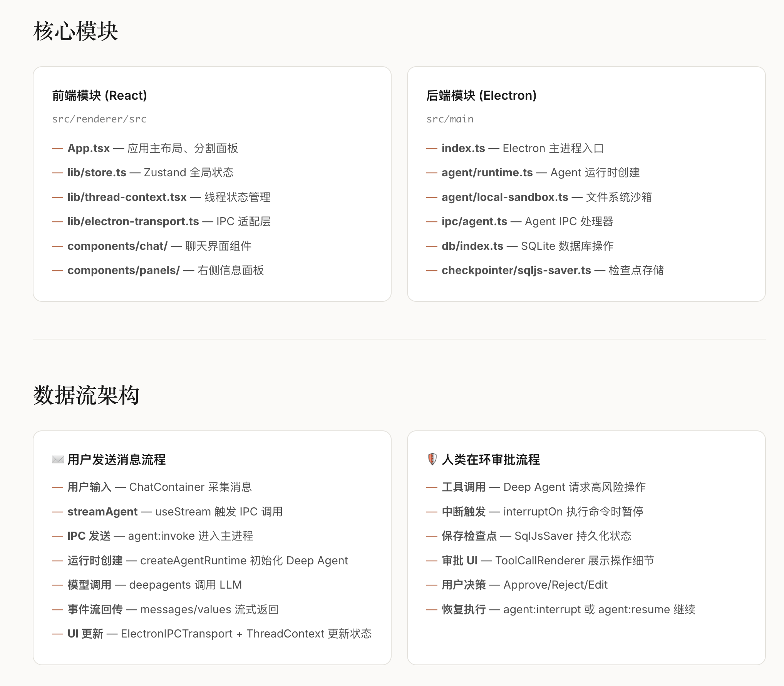The height and width of the screenshot is (686, 784).
Task: Click the envelope icon beside 用户发送消息流程
Action: tap(58, 459)
